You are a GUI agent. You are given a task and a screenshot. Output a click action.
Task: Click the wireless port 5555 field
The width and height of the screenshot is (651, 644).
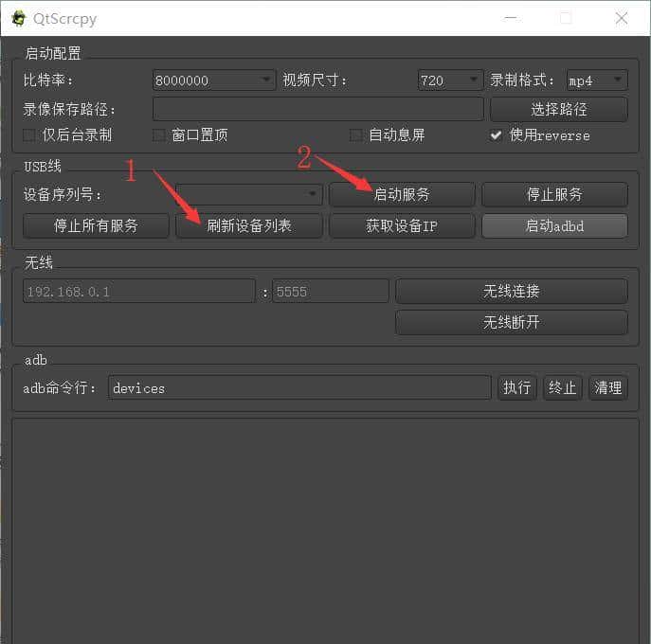331,292
